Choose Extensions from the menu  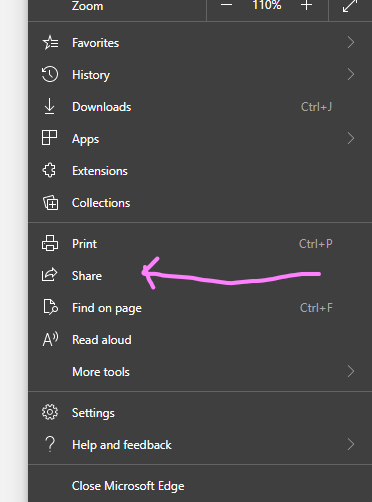tap(200, 171)
